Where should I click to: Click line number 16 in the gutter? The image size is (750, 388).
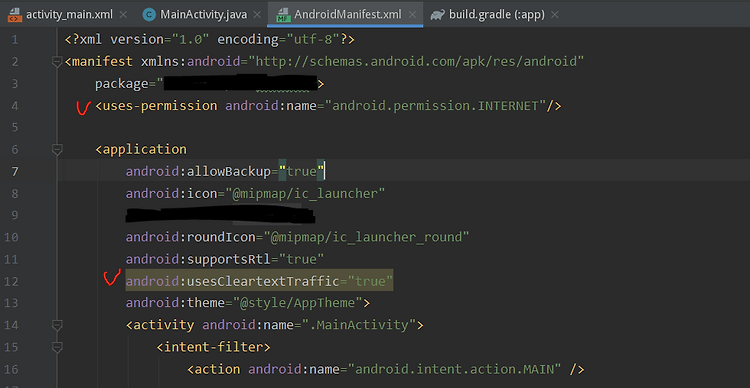click(11, 370)
